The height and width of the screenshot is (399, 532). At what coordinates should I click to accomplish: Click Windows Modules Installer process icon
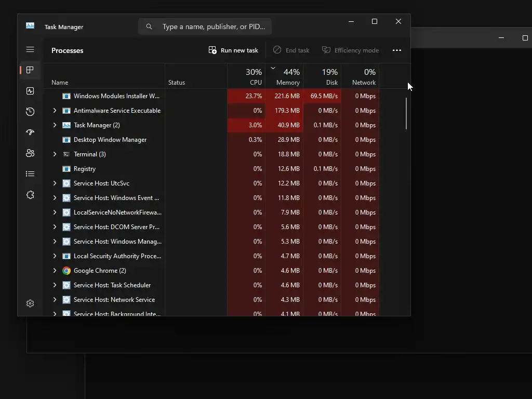point(66,96)
